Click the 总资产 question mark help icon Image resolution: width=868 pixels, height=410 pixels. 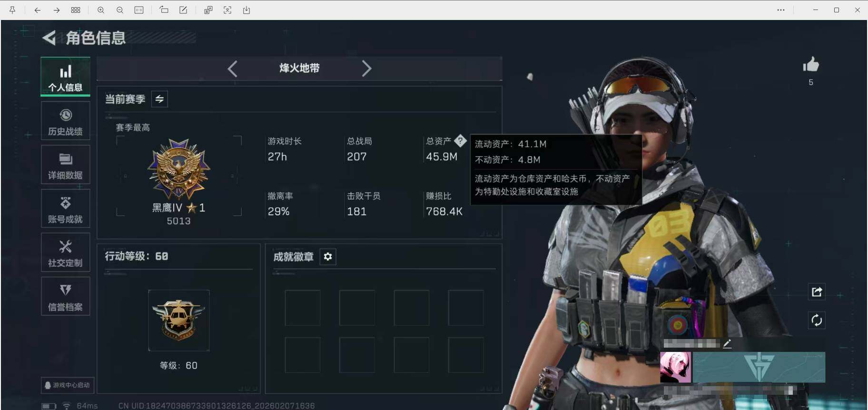pyautogui.click(x=460, y=140)
